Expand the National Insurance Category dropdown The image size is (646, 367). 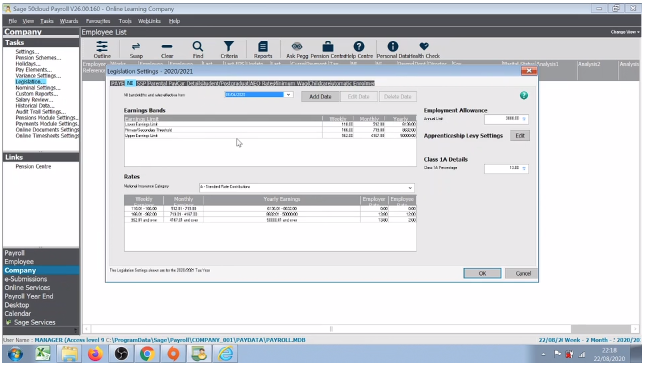(x=410, y=188)
